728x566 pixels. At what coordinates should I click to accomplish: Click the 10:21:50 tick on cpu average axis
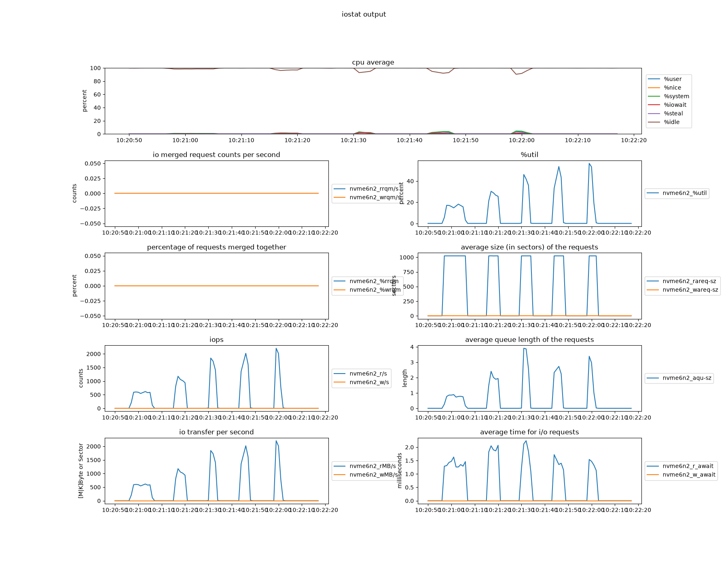(466, 141)
